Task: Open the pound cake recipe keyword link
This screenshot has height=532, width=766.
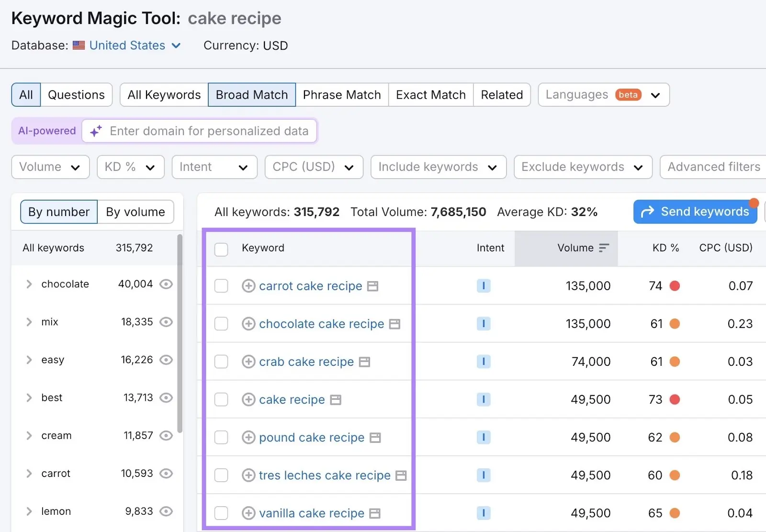Action: click(x=311, y=437)
